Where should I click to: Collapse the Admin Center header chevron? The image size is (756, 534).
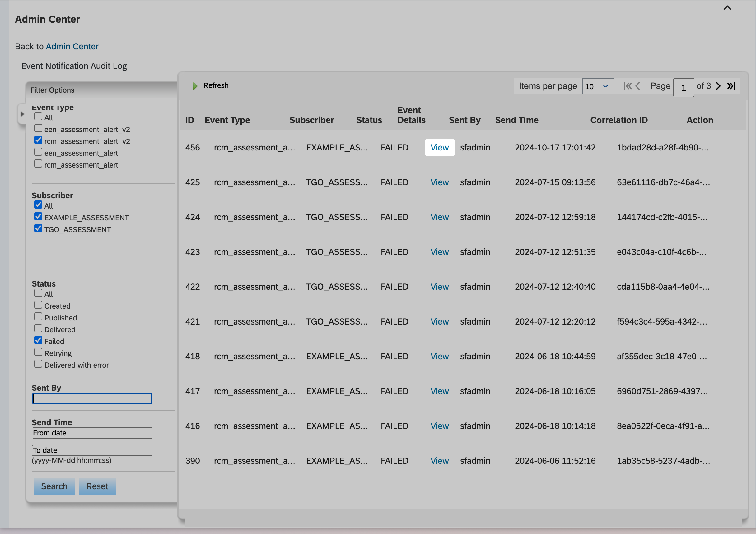[727, 8]
